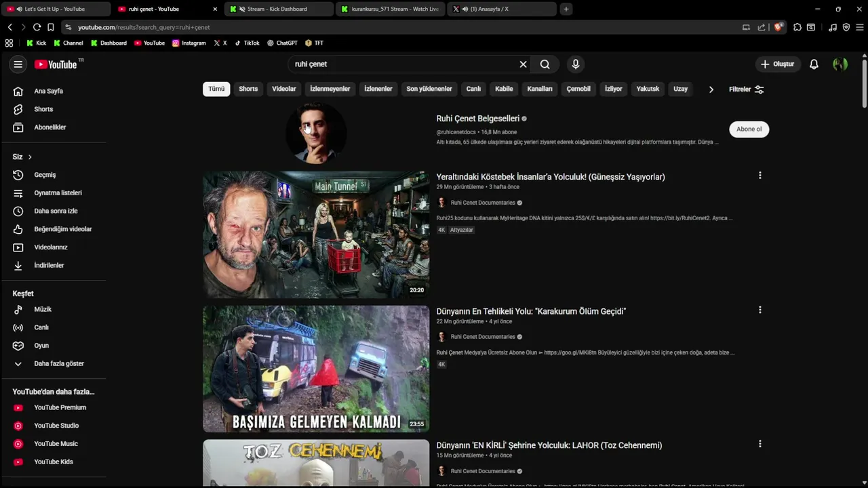Image resolution: width=868 pixels, height=488 pixels.
Task: Open Dünyanın EN KİRLİ Şehrine Yolculuk title
Action: coord(549,445)
